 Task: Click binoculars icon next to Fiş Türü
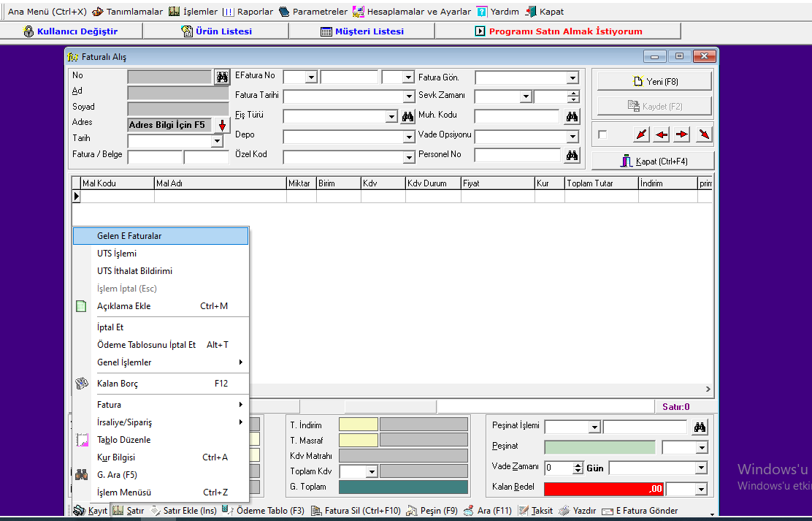point(407,116)
